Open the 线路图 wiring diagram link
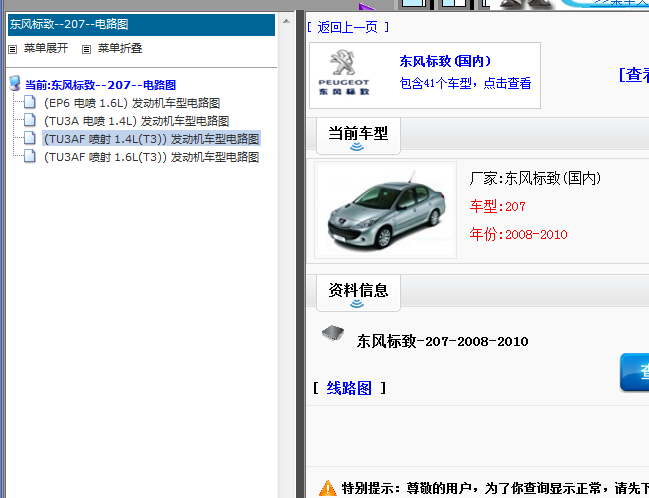This screenshot has width=649, height=498. [x=349, y=388]
